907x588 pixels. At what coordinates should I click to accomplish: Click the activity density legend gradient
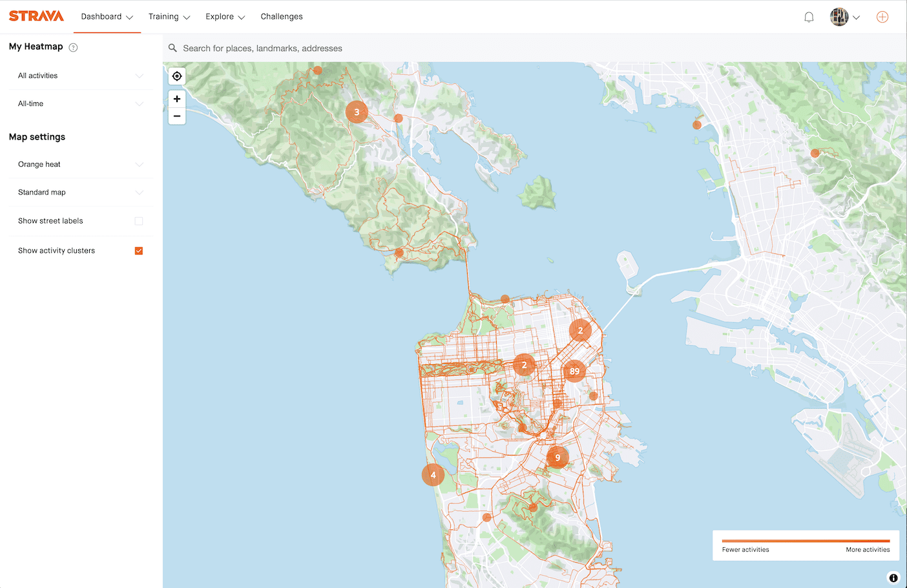tap(806, 543)
